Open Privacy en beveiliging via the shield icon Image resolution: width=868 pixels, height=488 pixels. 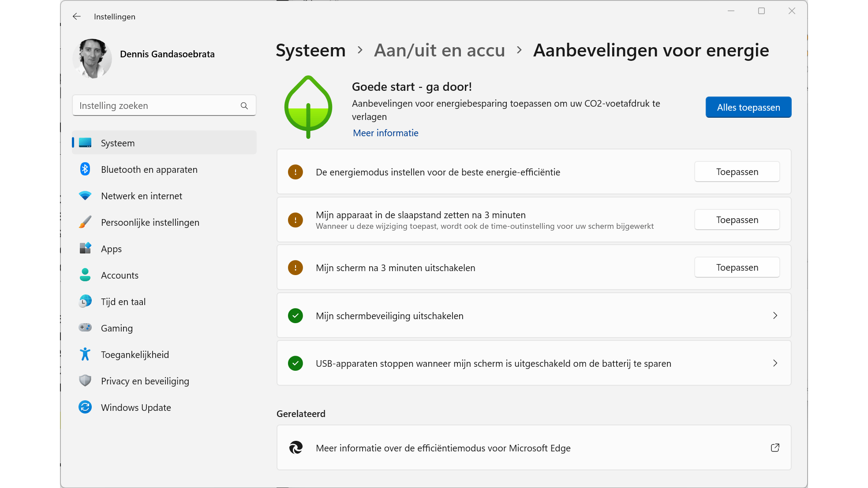coord(85,381)
